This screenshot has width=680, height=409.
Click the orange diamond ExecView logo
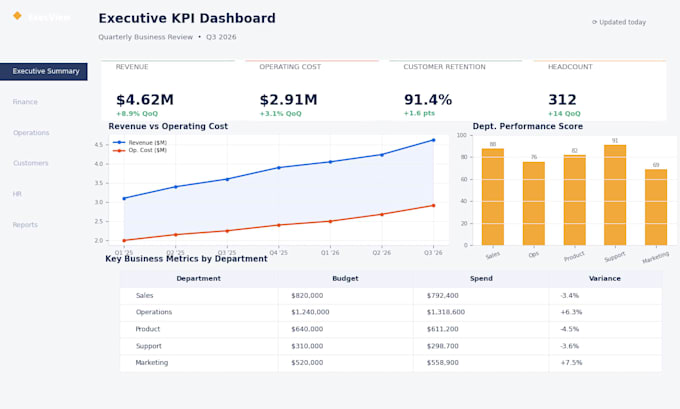(17, 16)
